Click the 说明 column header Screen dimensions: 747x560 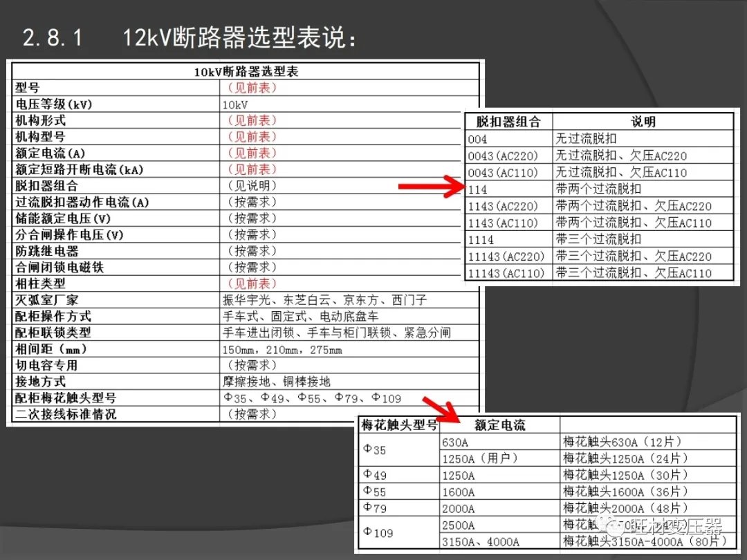(x=643, y=122)
